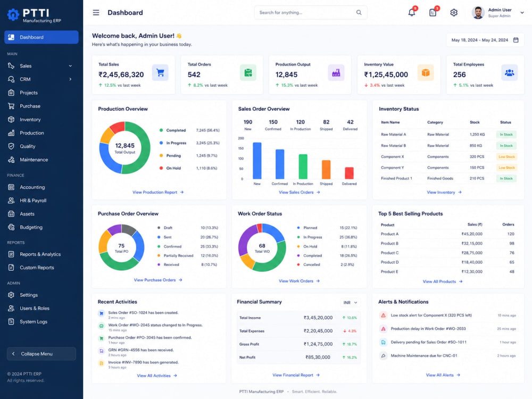Image resolution: width=532 pixels, height=399 pixels.
Task: Go to Dashboard in sidebar
Action: tap(41, 37)
